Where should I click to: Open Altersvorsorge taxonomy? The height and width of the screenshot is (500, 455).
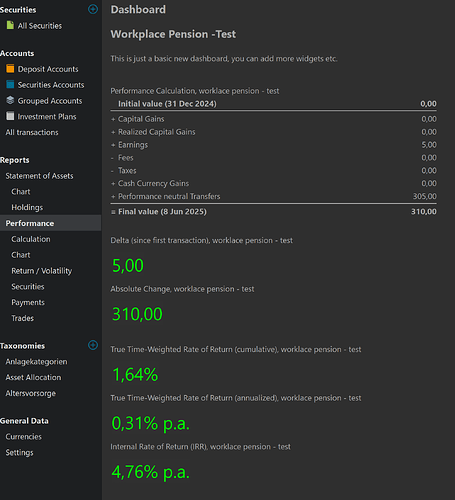[31, 393]
